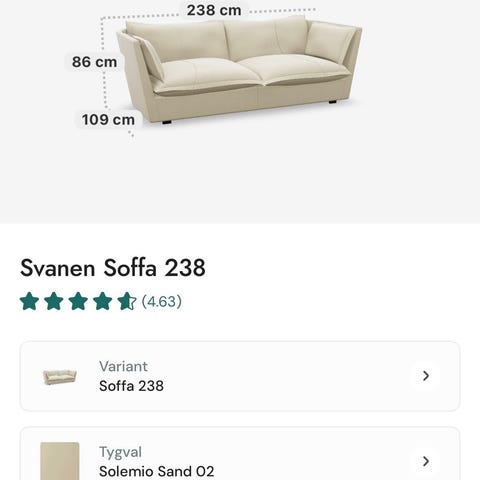Screen dimensions: 480x480
Task: Open the Tygval Solemio Sand 02 selector
Action: click(x=240, y=454)
